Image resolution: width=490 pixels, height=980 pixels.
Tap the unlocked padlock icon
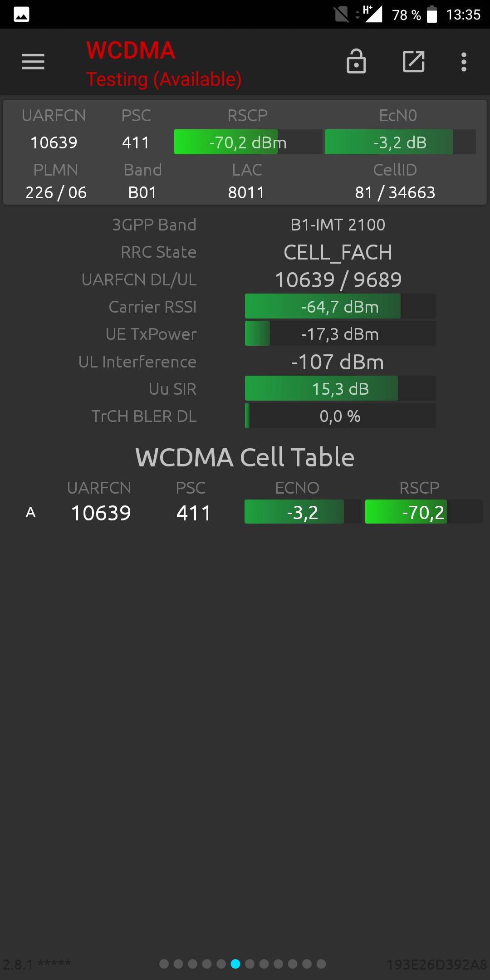[x=356, y=62]
